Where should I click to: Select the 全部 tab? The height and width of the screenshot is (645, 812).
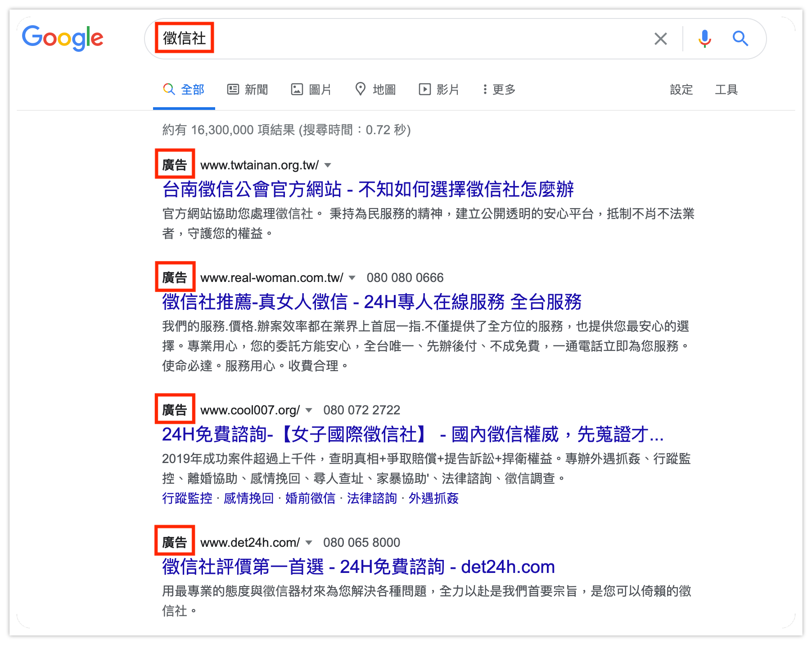[184, 90]
